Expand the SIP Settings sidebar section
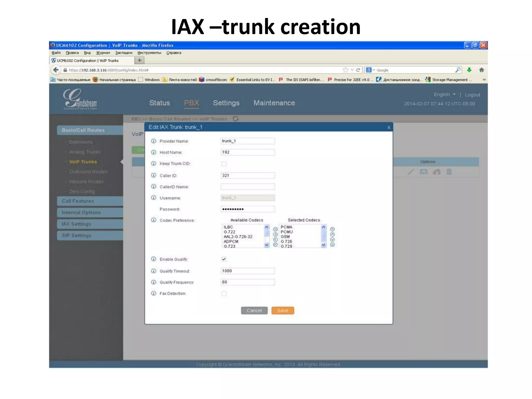532x399 pixels. tap(90, 235)
